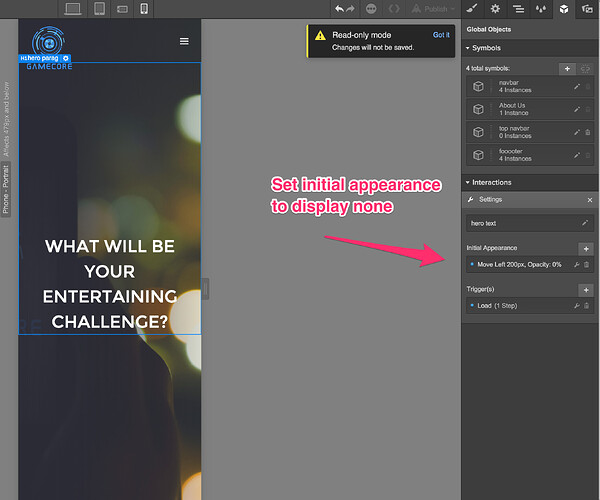Image resolution: width=600 pixels, height=500 pixels.
Task: Click the About Us symbol name text
Action: (x=512, y=105)
